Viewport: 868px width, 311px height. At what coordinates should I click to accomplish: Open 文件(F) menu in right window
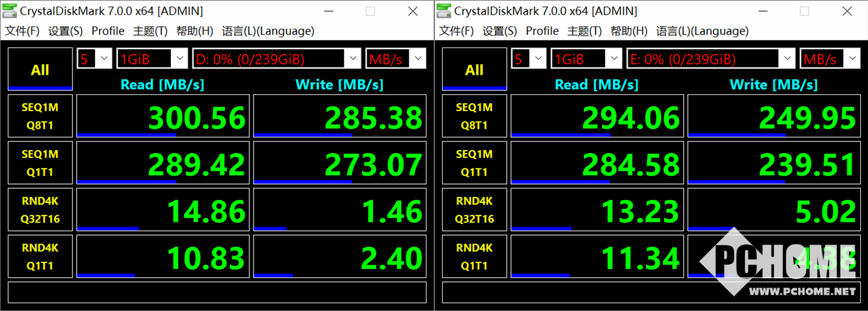click(457, 31)
